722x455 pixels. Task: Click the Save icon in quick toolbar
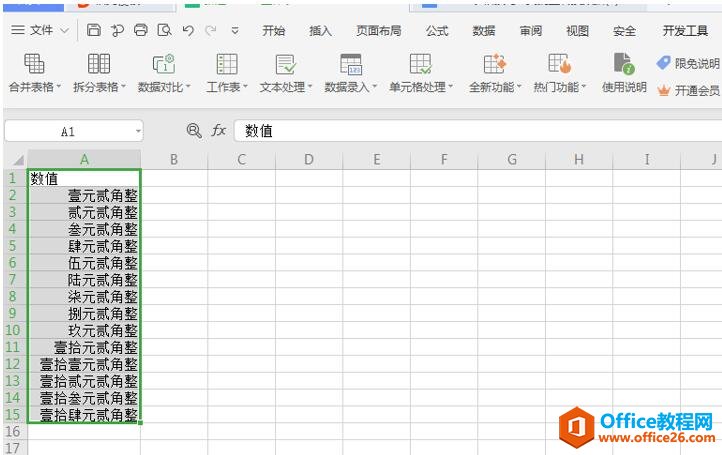pos(94,30)
